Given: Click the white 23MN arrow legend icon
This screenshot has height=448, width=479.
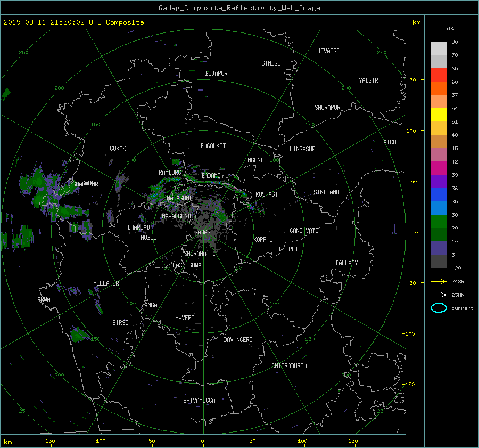Looking at the screenshot, I should 439,295.
